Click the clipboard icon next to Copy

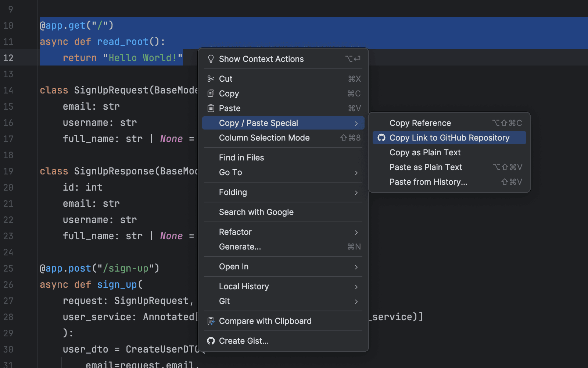click(x=211, y=93)
